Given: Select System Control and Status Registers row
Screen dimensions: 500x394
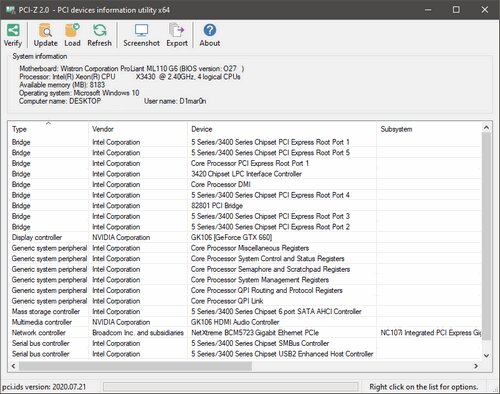Looking at the screenshot, I should (x=245, y=259).
